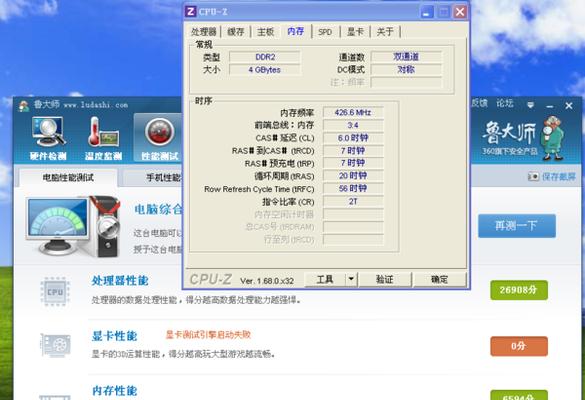Open 温度监测 temperature monitor in 鲁大师
This screenshot has height=400, width=585.
tap(103, 138)
